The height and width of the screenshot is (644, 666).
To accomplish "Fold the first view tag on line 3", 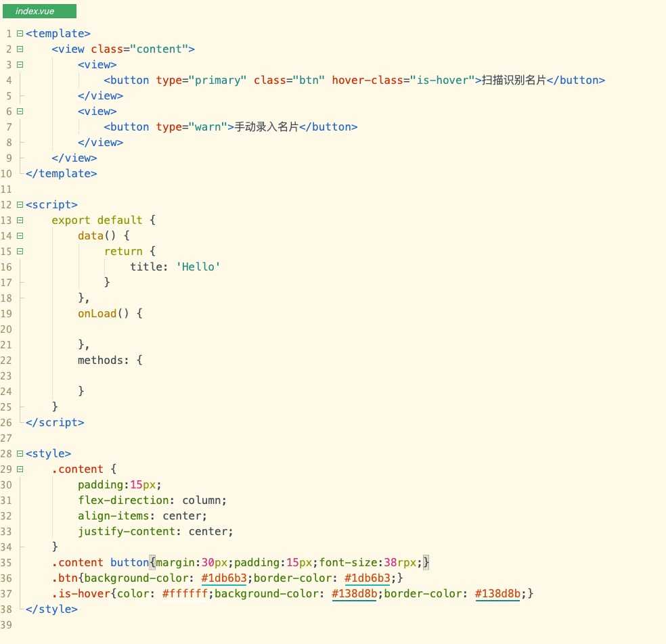I will 20,64.
